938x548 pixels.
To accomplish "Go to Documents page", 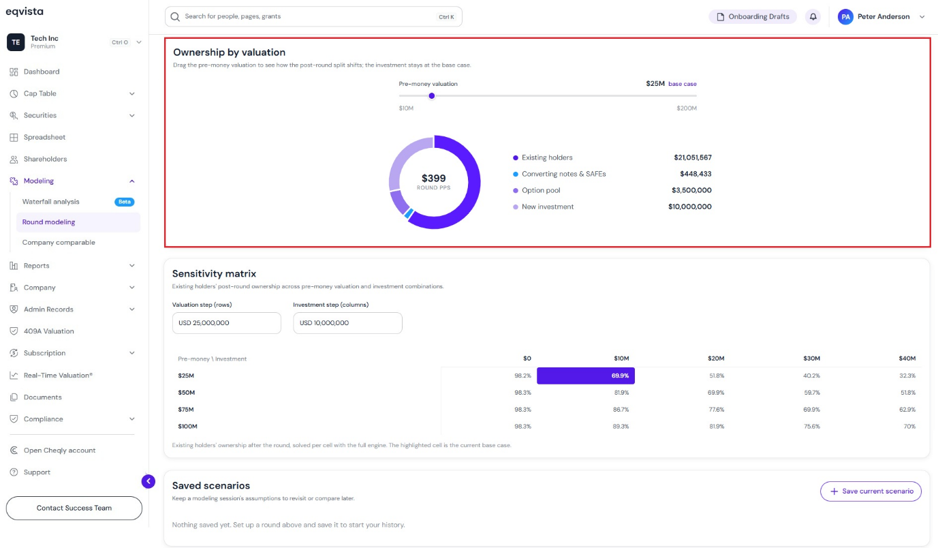I will (42, 397).
